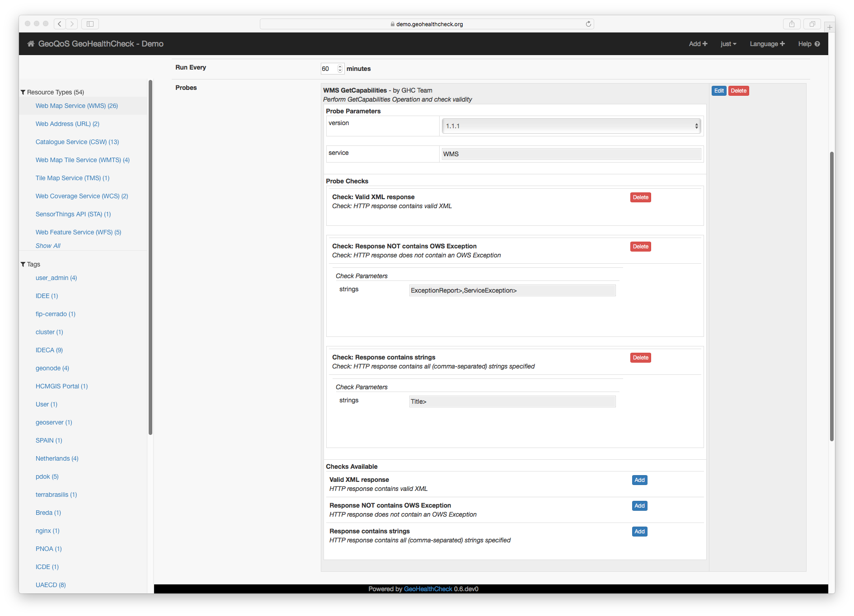Viewport: 854px width, 616px height.
Task: Open the Safari share button
Action: point(792,24)
